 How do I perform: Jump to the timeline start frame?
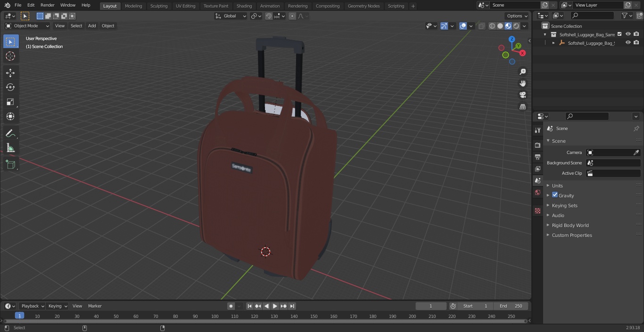pyautogui.click(x=250, y=306)
